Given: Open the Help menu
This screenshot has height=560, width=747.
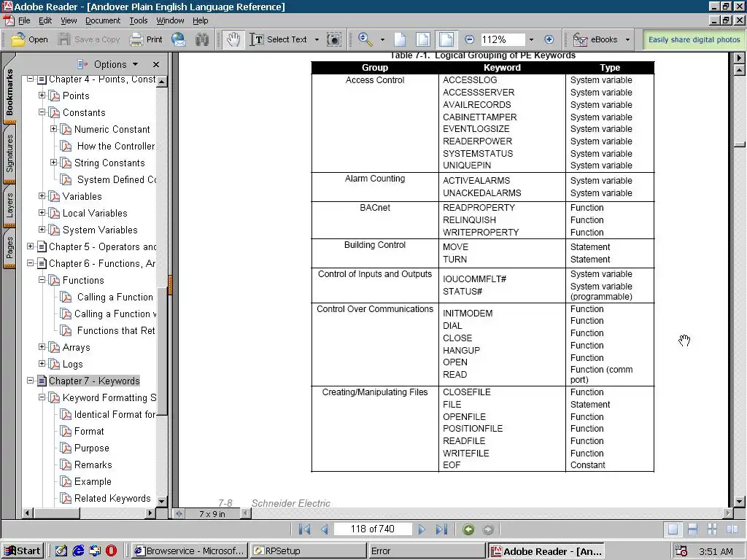Looking at the screenshot, I should pyautogui.click(x=201, y=20).
